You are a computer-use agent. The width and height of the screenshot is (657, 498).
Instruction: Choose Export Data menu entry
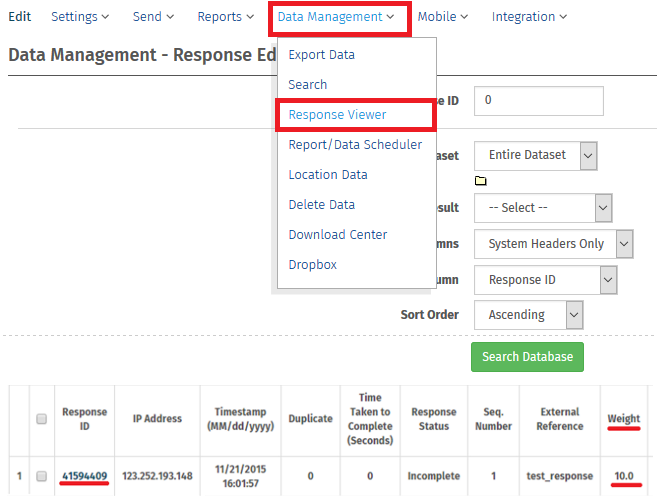point(321,55)
